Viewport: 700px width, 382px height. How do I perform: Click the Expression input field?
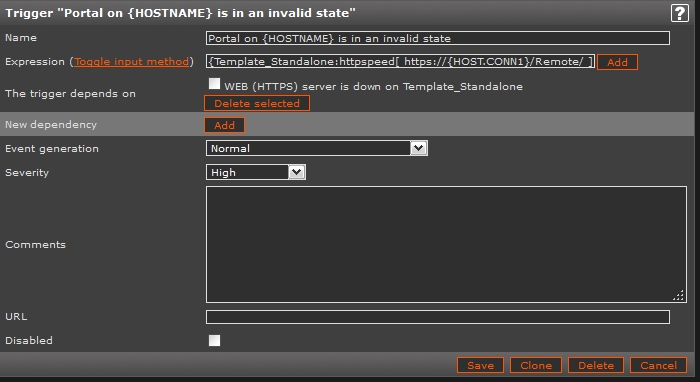coord(400,62)
